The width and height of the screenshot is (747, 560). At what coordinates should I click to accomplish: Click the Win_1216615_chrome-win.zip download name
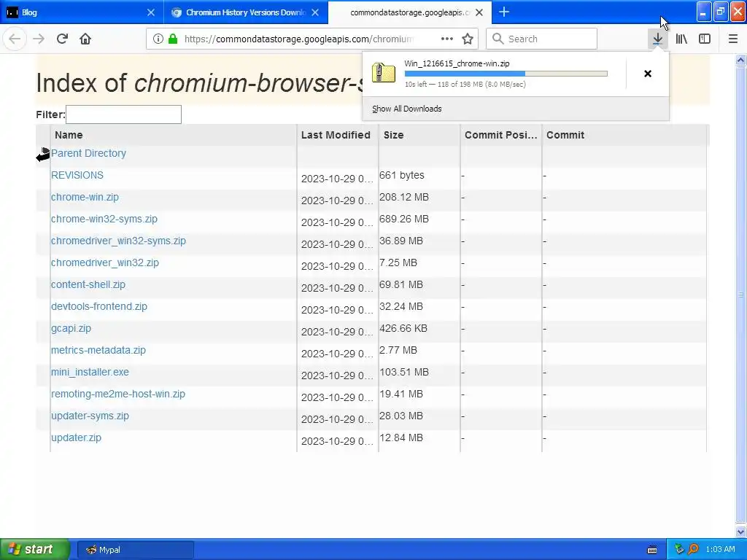(457, 63)
